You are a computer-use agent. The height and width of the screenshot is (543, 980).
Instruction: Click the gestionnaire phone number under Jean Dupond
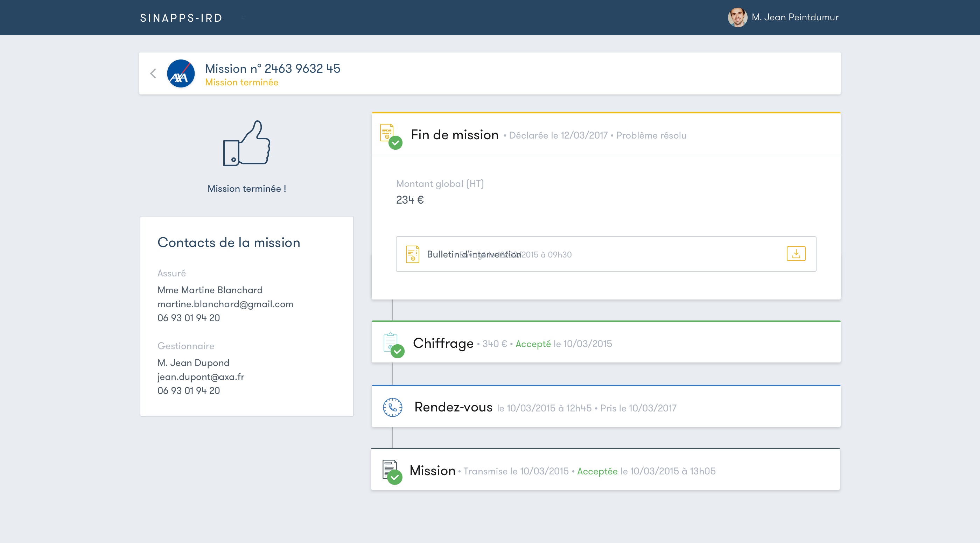point(189,390)
